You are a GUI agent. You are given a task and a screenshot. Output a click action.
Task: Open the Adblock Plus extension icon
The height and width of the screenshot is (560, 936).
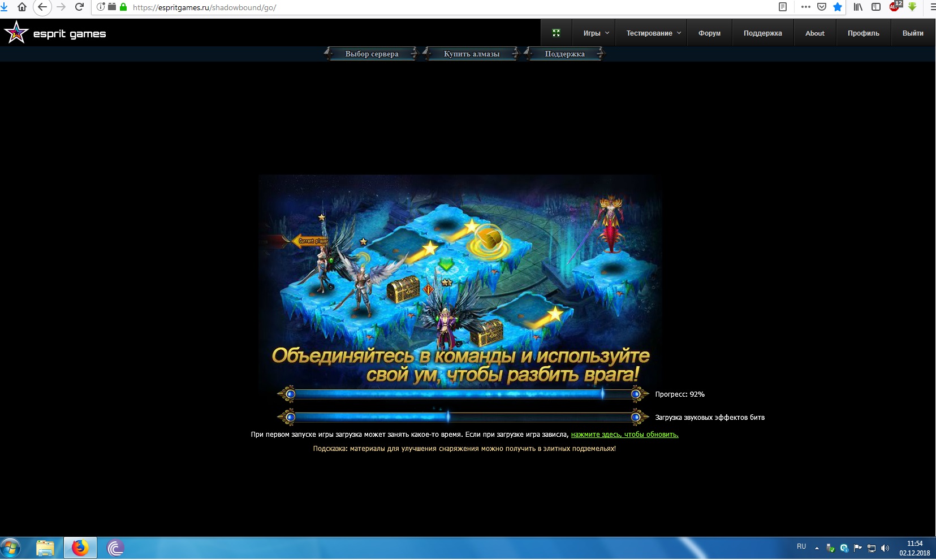pos(895,7)
